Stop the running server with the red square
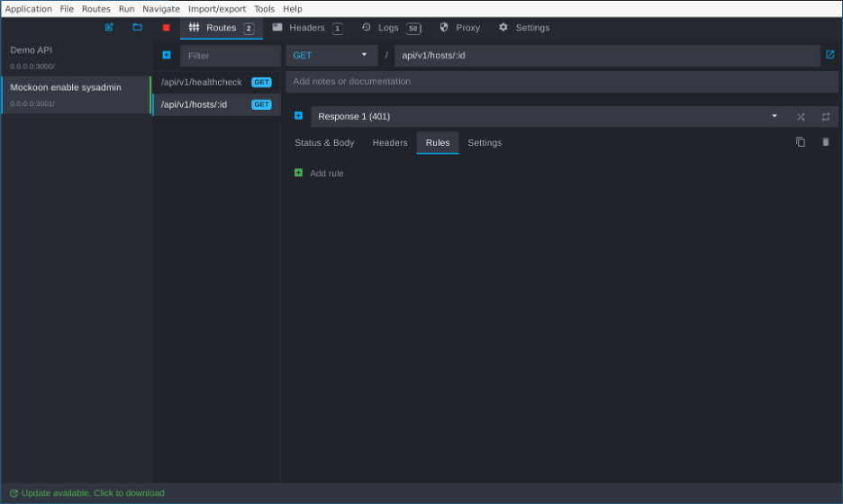This screenshot has width=843, height=504. point(166,28)
